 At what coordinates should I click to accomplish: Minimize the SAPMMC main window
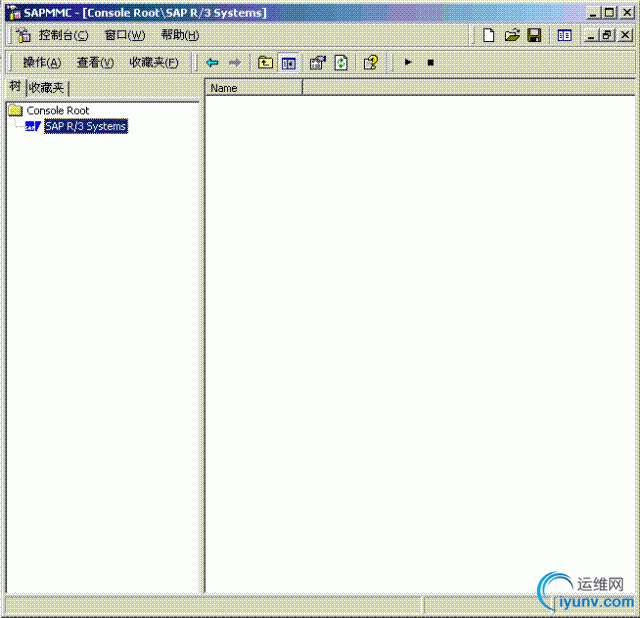click(593, 13)
